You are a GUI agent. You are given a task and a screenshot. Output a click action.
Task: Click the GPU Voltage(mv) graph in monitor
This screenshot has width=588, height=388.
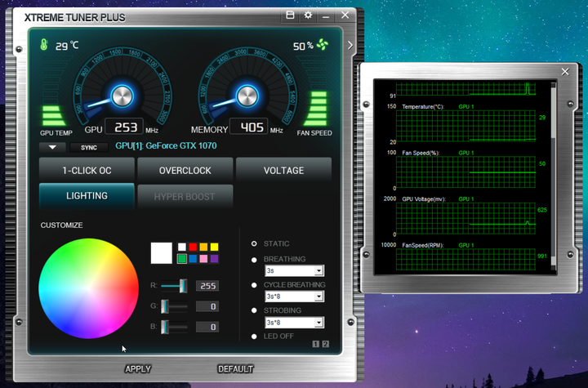[465, 218]
